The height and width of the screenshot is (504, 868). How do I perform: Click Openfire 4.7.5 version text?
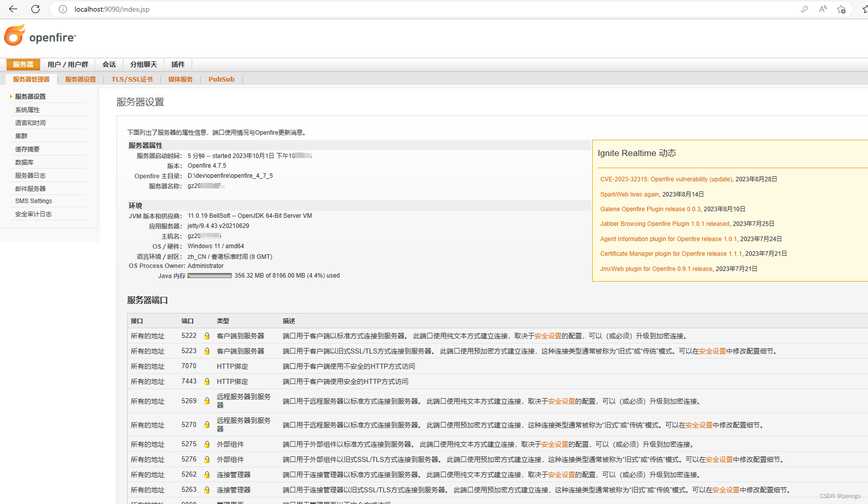pos(207,166)
